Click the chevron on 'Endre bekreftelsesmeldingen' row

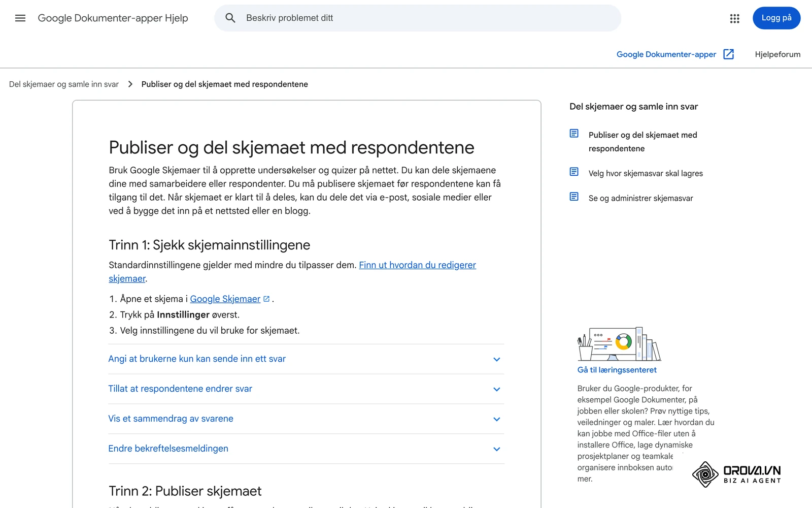tap(497, 450)
